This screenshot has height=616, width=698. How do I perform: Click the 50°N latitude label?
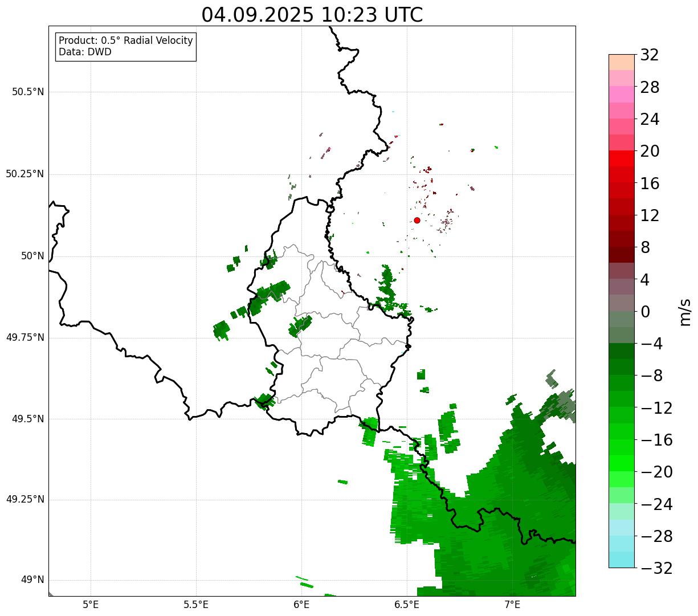click(x=32, y=256)
